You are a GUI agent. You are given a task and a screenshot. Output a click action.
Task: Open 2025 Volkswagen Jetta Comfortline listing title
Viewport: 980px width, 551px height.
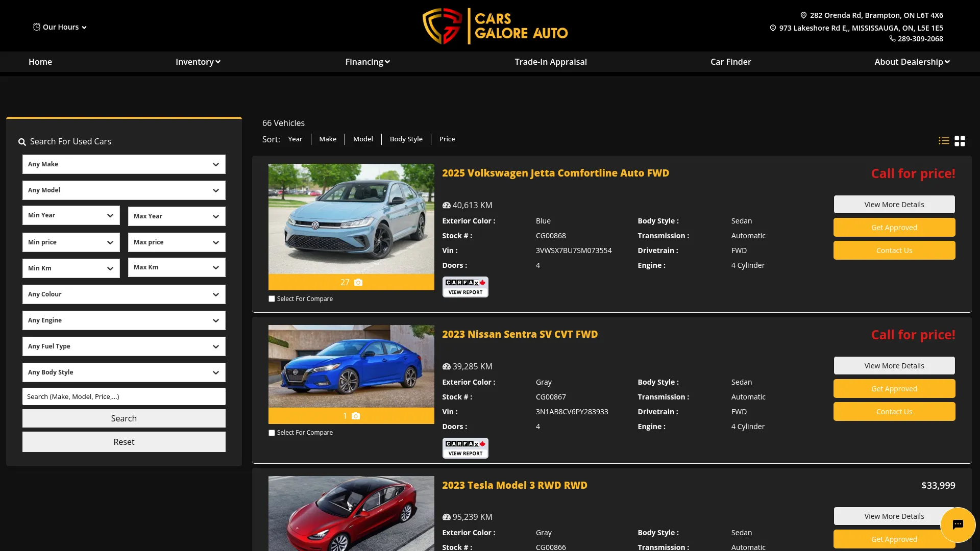tap(555, 173)
